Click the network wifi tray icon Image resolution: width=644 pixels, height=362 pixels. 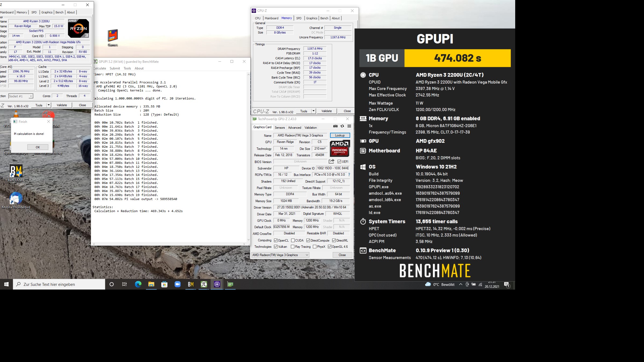point(480,284)
